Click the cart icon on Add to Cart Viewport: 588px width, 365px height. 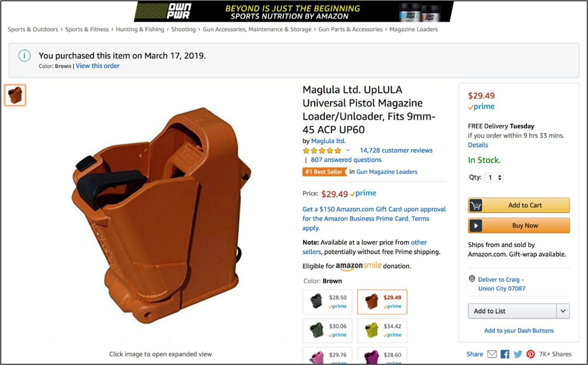pyautogui.click(x=476, y=205)
